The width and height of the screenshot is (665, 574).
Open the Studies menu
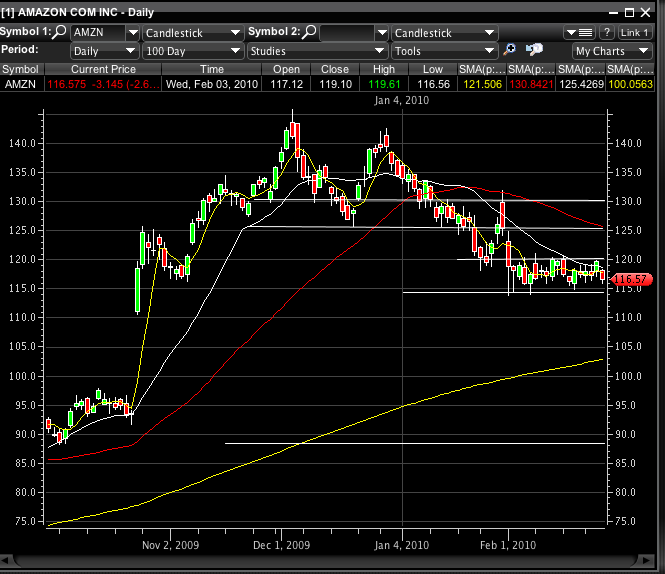318,50
